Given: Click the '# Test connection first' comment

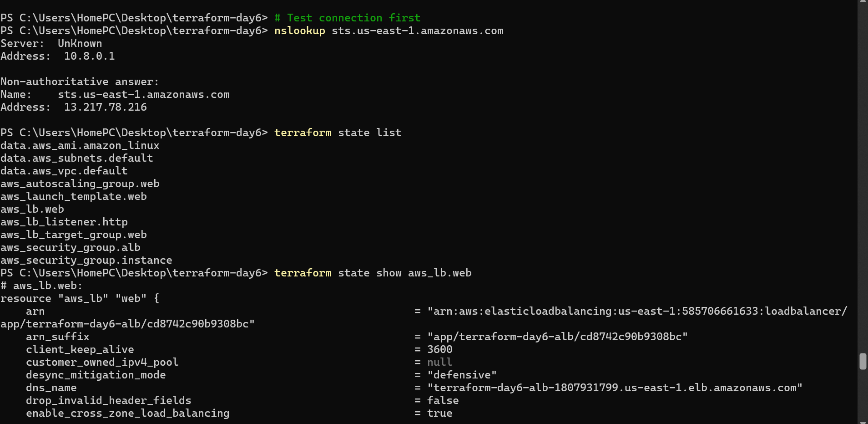Looking at the screenshot, I should [347, 18].
